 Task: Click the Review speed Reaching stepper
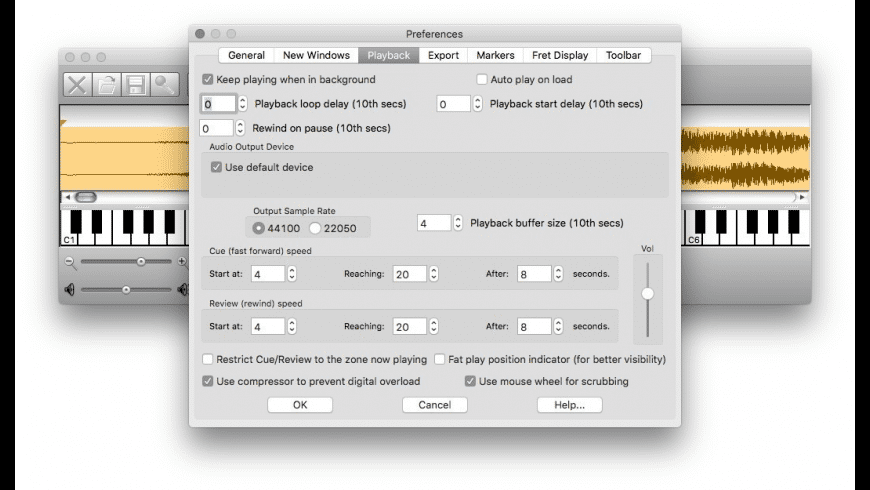pos(434,326)
